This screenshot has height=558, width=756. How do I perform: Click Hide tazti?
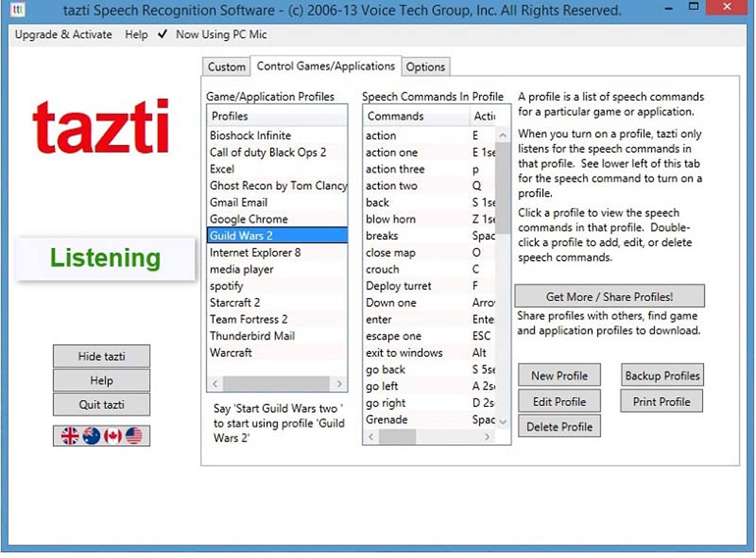point(101,356)
